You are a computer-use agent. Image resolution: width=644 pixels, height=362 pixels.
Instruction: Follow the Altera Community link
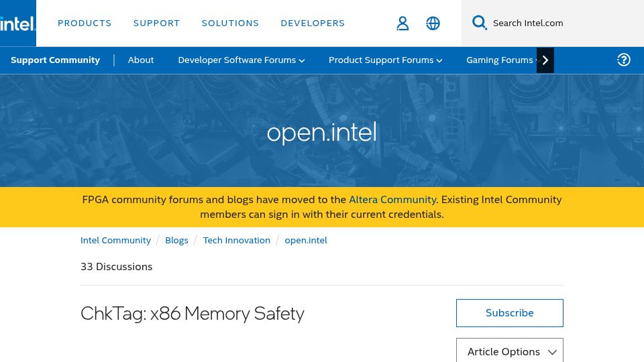point(392,200)
